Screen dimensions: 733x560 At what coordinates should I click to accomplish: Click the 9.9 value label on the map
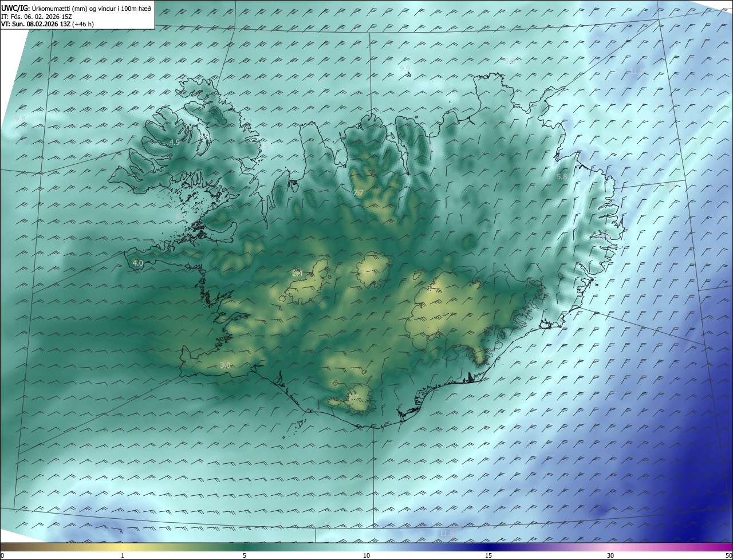tap(405, 68)
